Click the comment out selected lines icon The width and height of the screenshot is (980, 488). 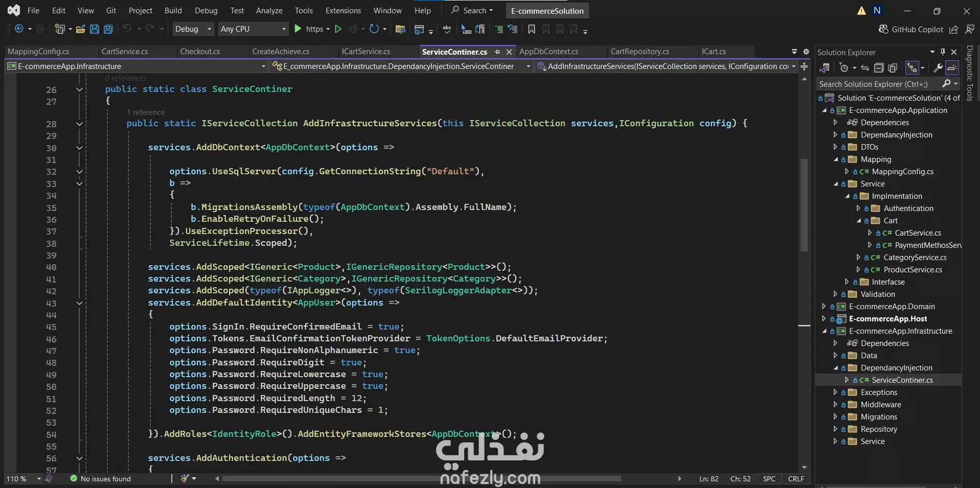coord(499,29)
